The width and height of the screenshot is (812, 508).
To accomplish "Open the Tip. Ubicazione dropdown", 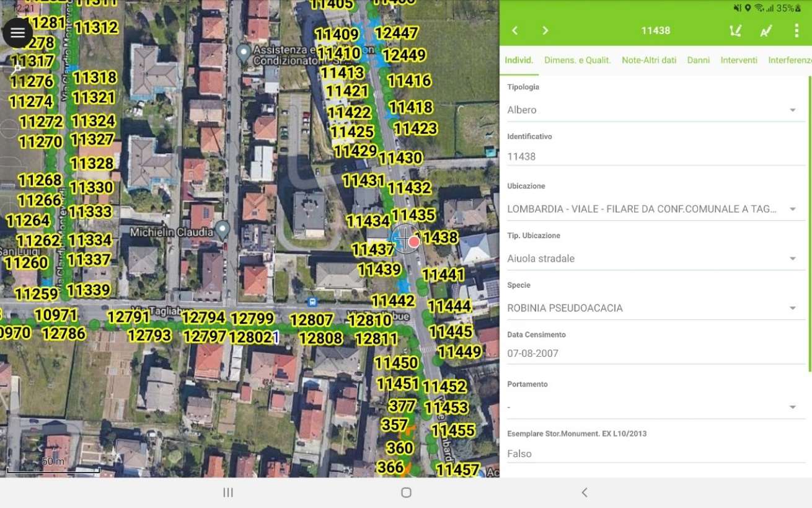I will [x=792, y=259].
